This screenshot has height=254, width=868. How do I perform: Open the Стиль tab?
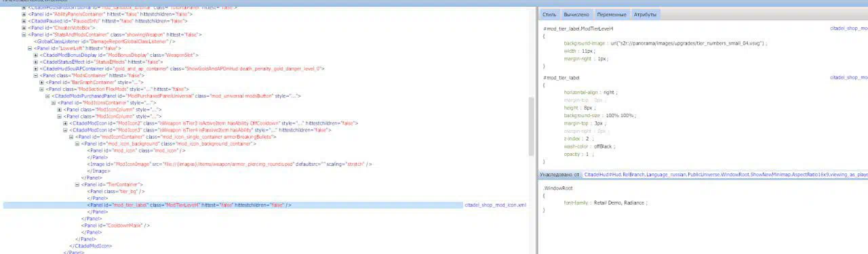click(549, 14)
